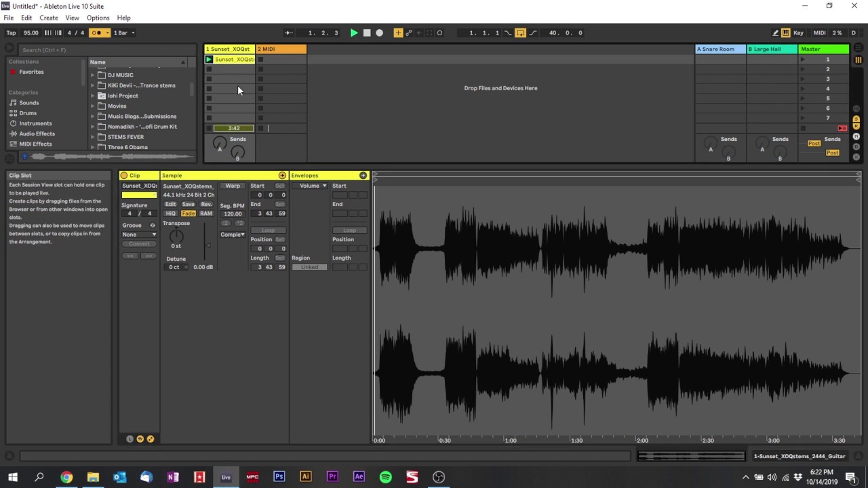This screenshot has width=868, height=488.
Task: Click the Arrangement Loop switch icon
Action: click(x=520, y=33)
